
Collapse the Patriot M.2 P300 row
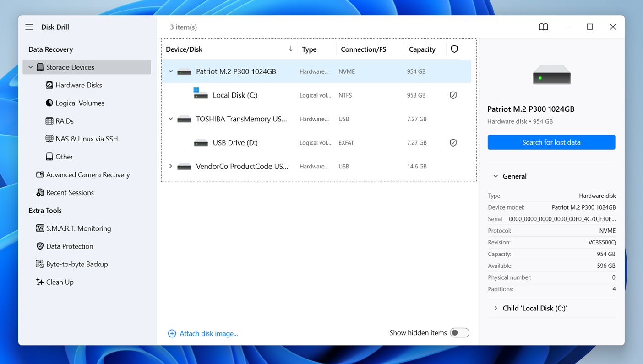click(x=170, y=71)
